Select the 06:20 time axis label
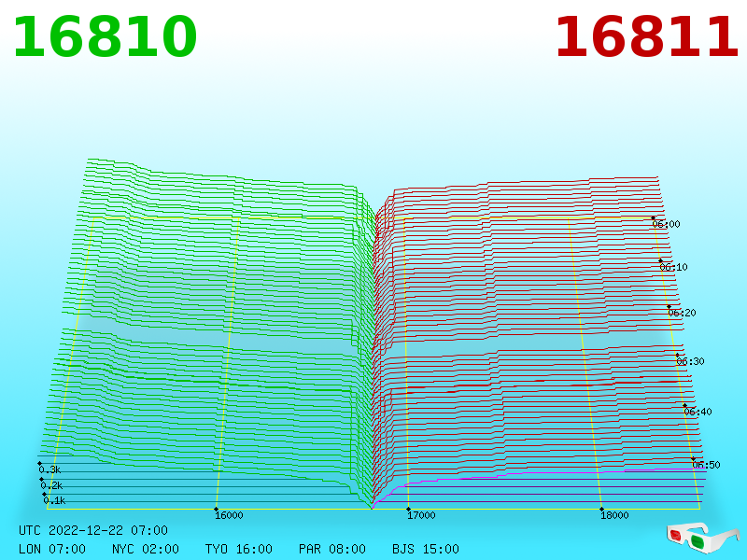Image resolution: width=747 pixels, height=560 pixels. [682, 313]
